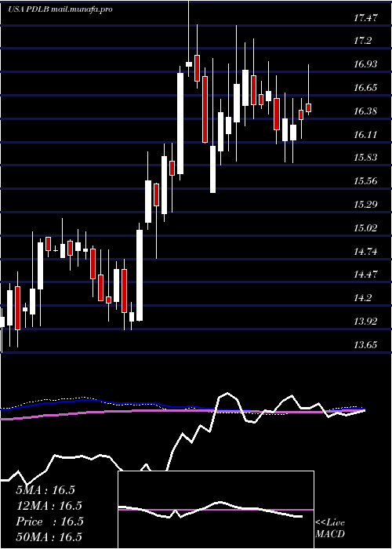This screenshot has height=549, width=392.
Task: Select the 13.92 price axis label
Action: click(365, 322)
